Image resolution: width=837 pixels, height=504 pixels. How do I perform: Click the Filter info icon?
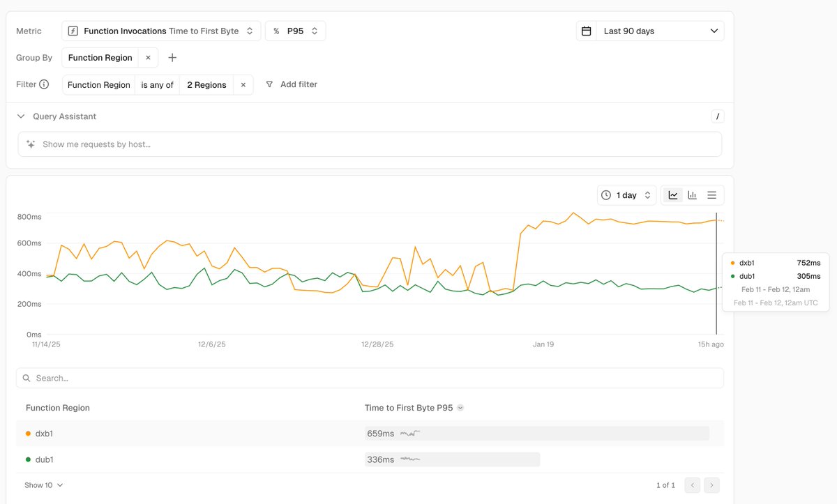pos(44,84)
